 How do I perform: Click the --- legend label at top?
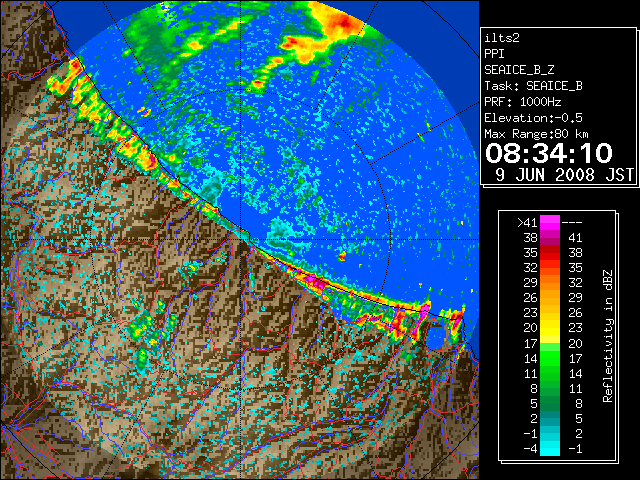(572, 222)
